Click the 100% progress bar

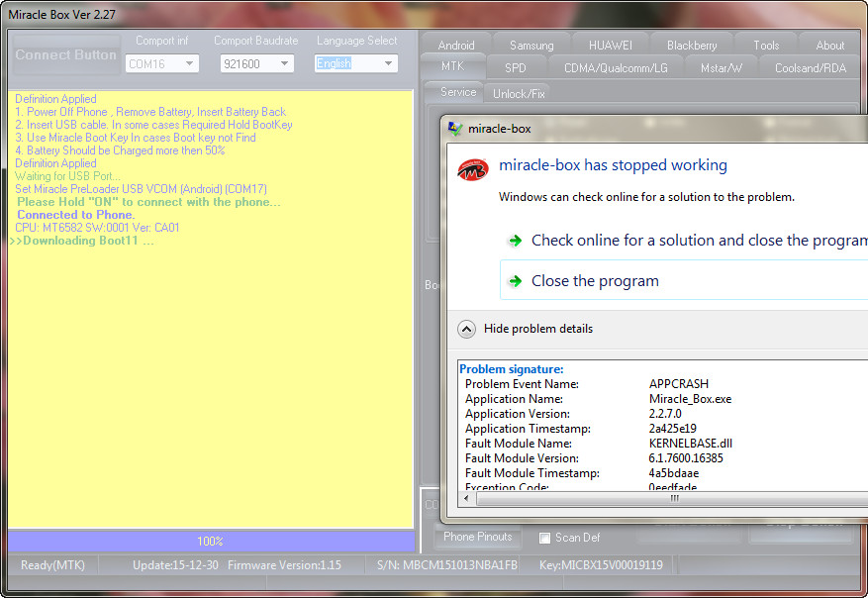[210, 542]
